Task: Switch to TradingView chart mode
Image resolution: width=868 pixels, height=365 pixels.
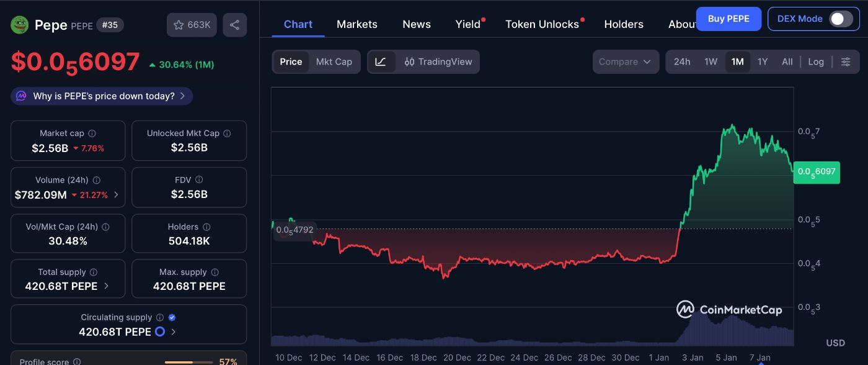Action: coord(438,61)
